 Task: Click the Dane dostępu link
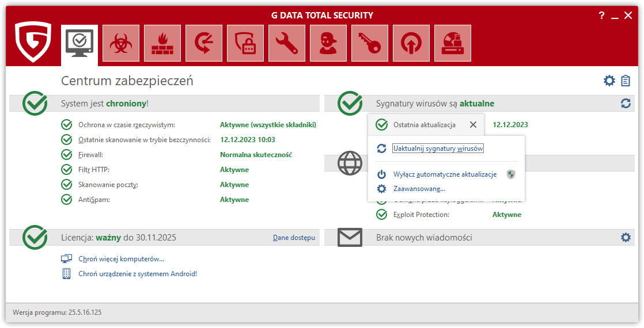(x=294, y=238)
